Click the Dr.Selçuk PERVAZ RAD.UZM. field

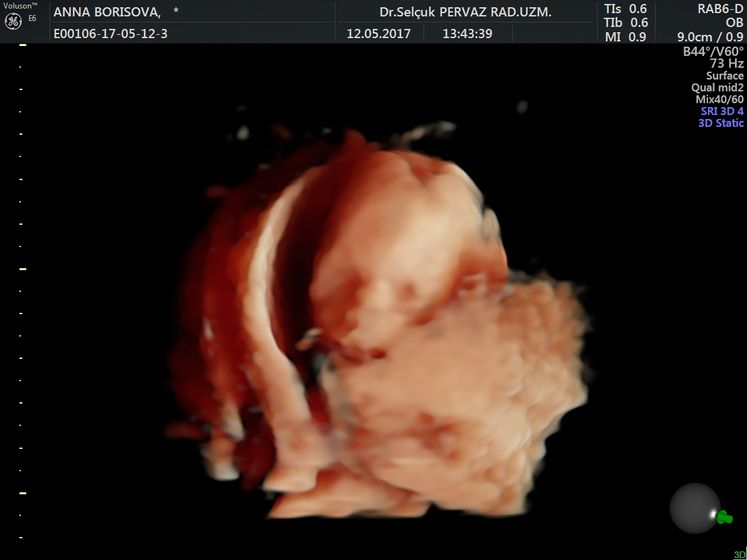[x=472, y=12]
